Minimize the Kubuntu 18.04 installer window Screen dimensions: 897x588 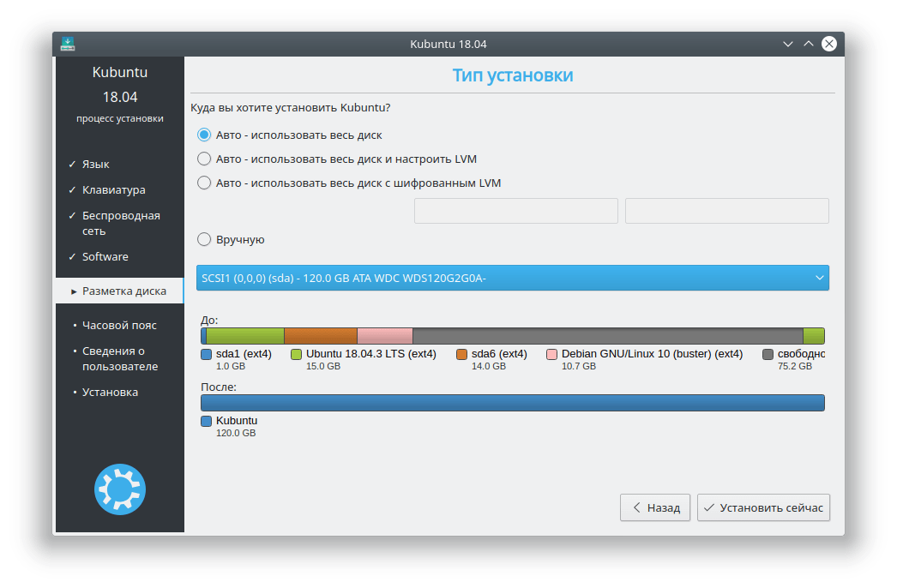tap(788, 44)
